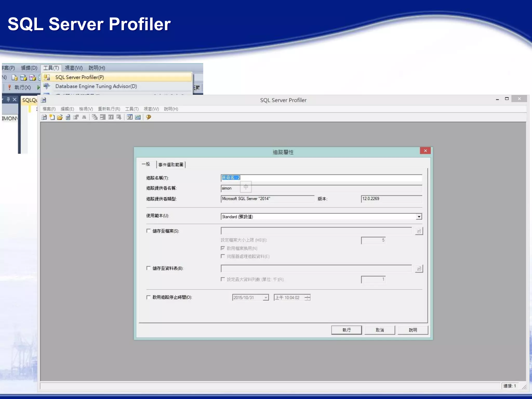Click the New Template toolbar icon
The width and height of the screenshot is (532, 399).
click(52, 117)
